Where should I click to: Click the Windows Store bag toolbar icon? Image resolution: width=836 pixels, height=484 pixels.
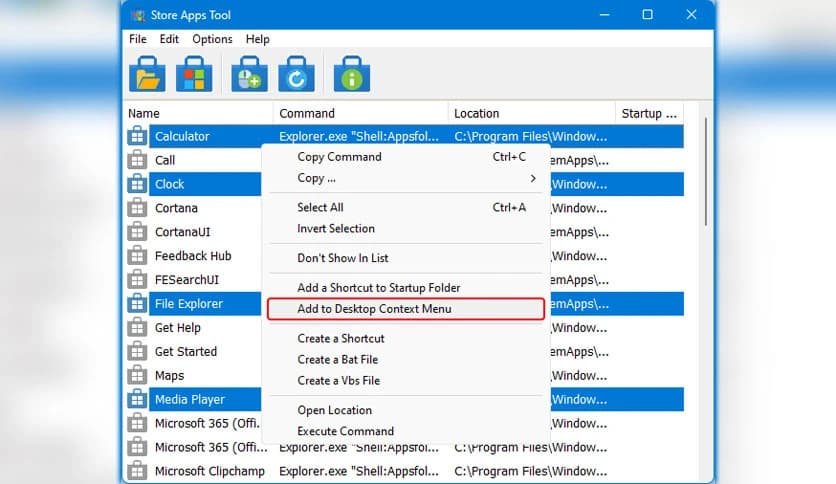pyautogui.click(x=194, y=74)
